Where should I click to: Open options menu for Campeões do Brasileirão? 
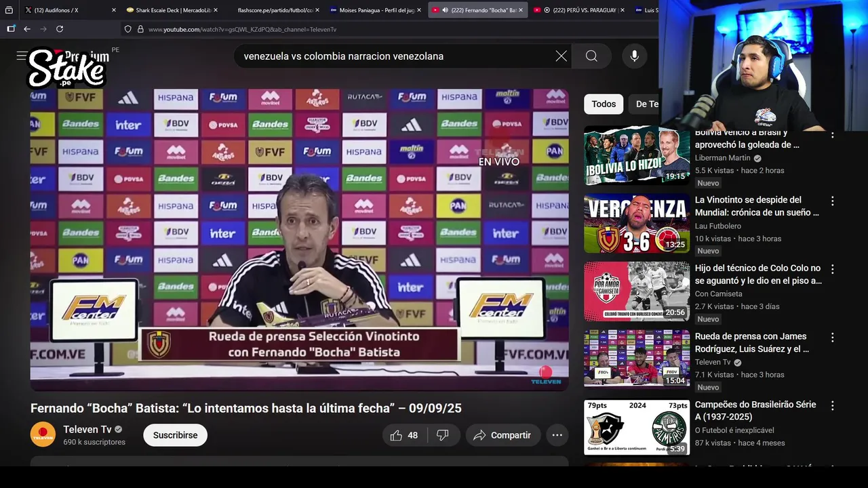[832, 406]
